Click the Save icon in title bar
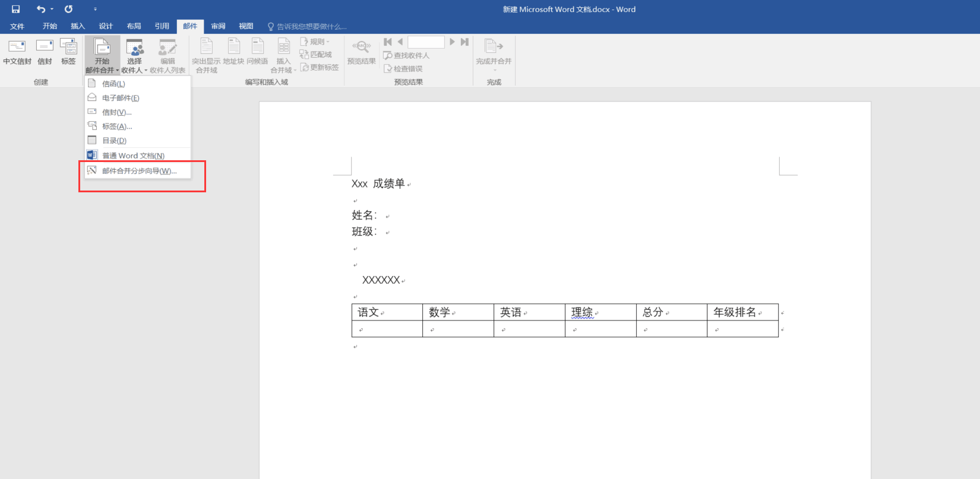 [x=16, y=9]
